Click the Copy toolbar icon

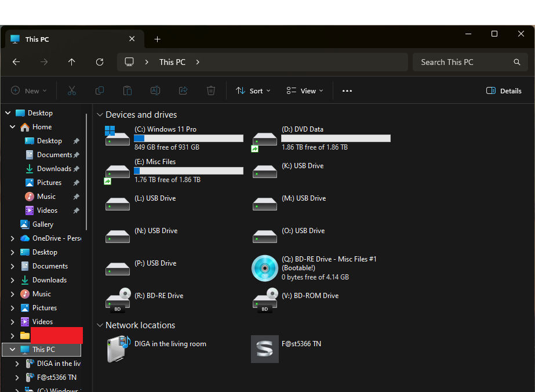click(x=100, y=90)
